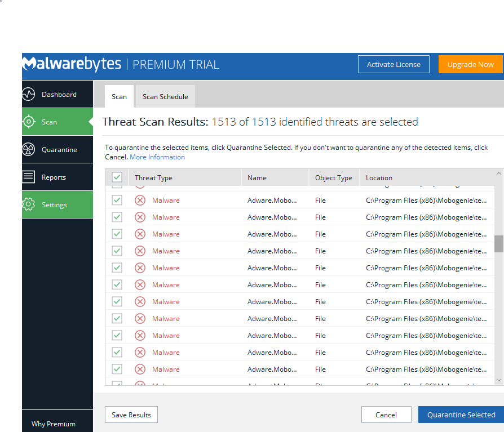Click the scrollbar down arrow of results list
Screen dimensions: 504x432
pos(498,380)
